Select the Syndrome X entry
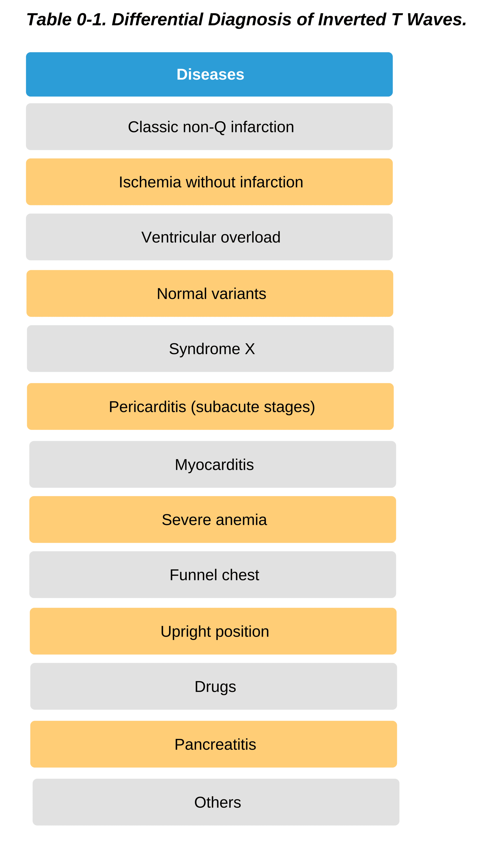The height and width of the screenshot is (849, 504). tap(210, 349)
